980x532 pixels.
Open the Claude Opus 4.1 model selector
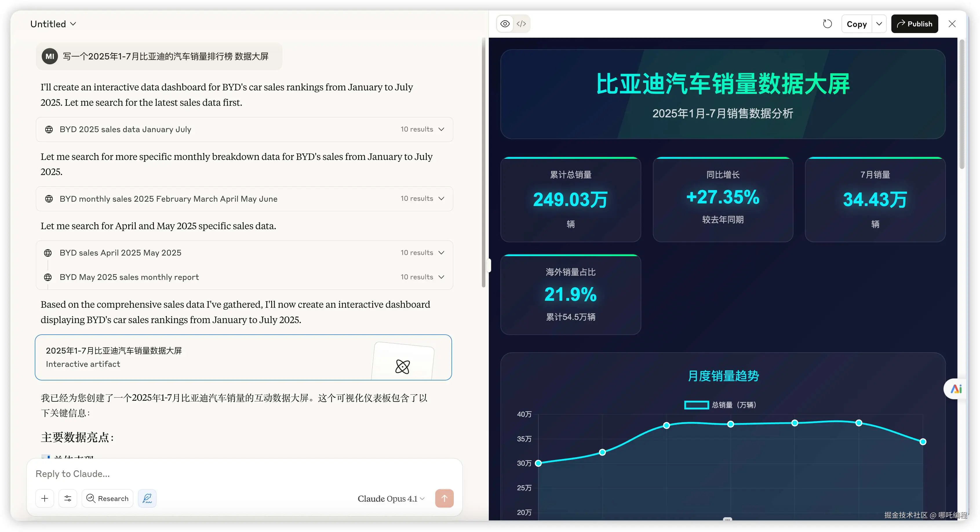coord(391,498)
